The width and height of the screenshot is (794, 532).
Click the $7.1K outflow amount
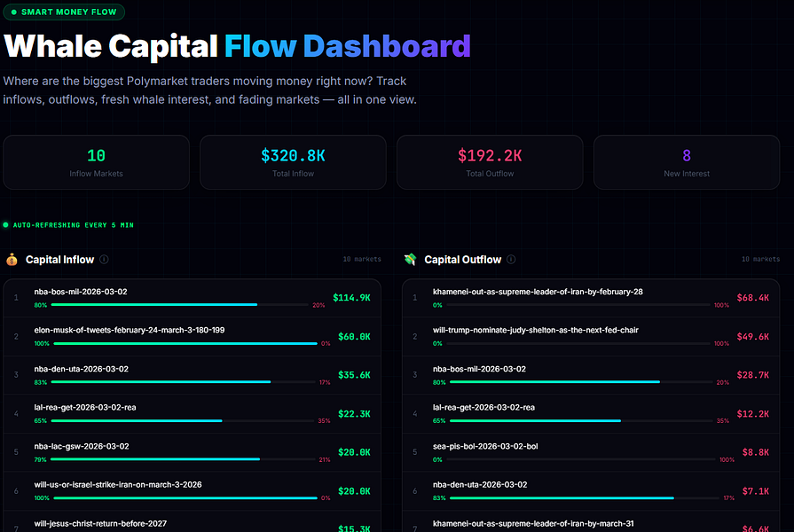click(x=756, y=491)
